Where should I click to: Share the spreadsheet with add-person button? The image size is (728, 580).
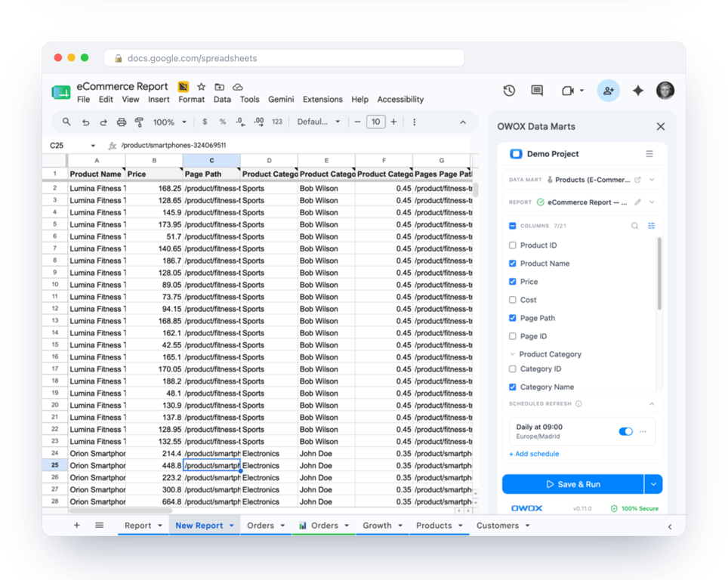(608, 91)
